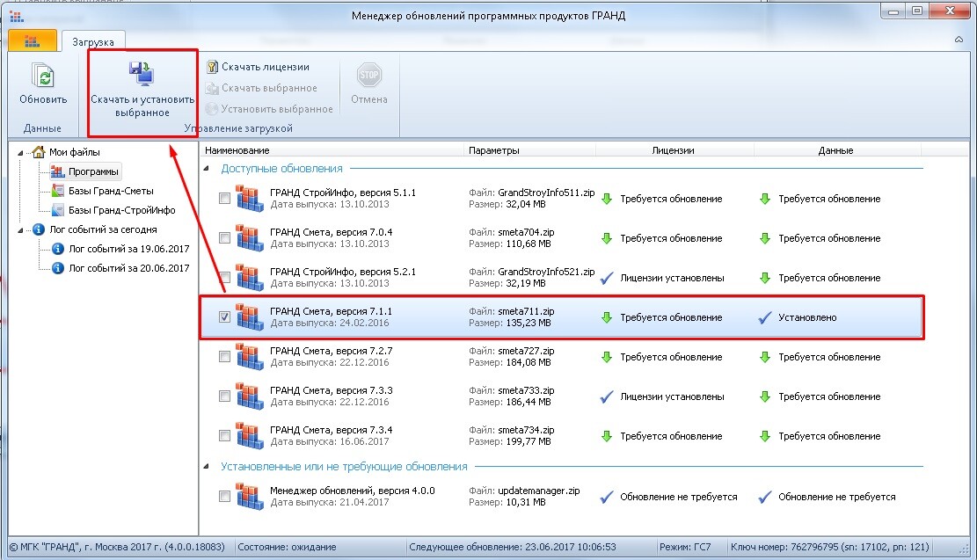Click data update arrow for smeta734.zip row

pos(764,436)
